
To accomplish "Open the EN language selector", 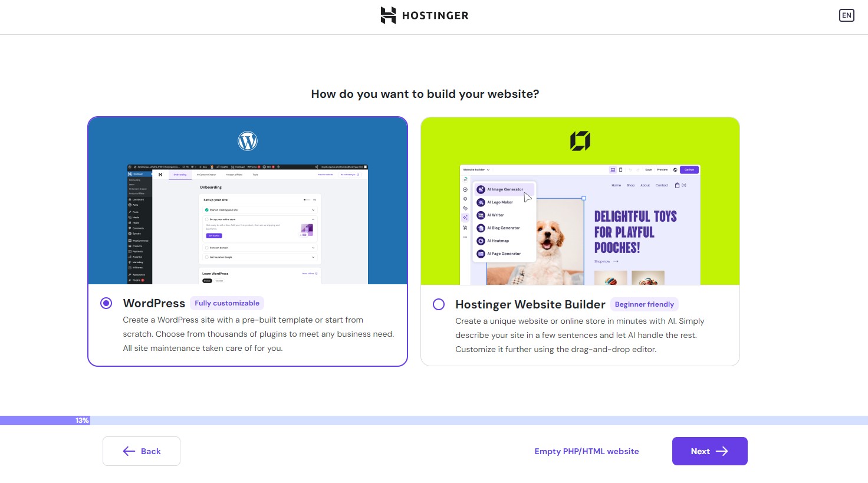I will [846, 15].
